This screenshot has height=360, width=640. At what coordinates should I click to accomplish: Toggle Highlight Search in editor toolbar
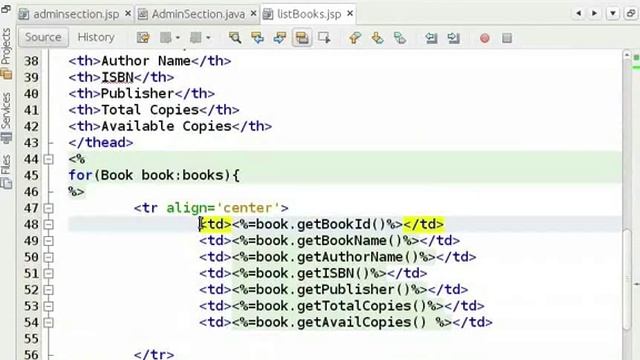[302, 38]
